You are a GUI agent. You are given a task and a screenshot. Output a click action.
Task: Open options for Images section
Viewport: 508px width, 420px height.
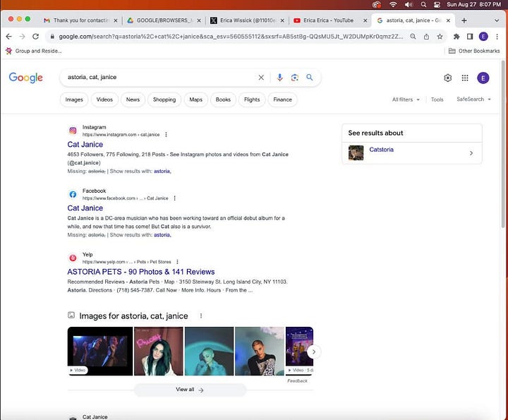pos(201,316)
